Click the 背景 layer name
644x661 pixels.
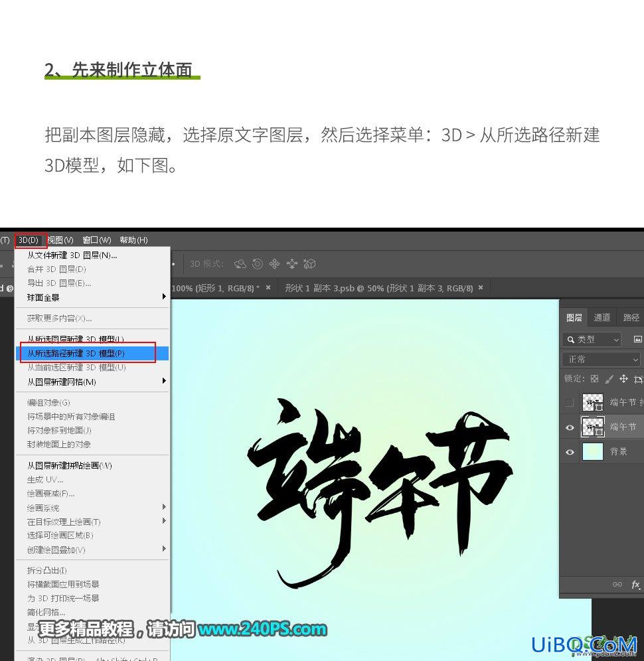pos(619,451)
